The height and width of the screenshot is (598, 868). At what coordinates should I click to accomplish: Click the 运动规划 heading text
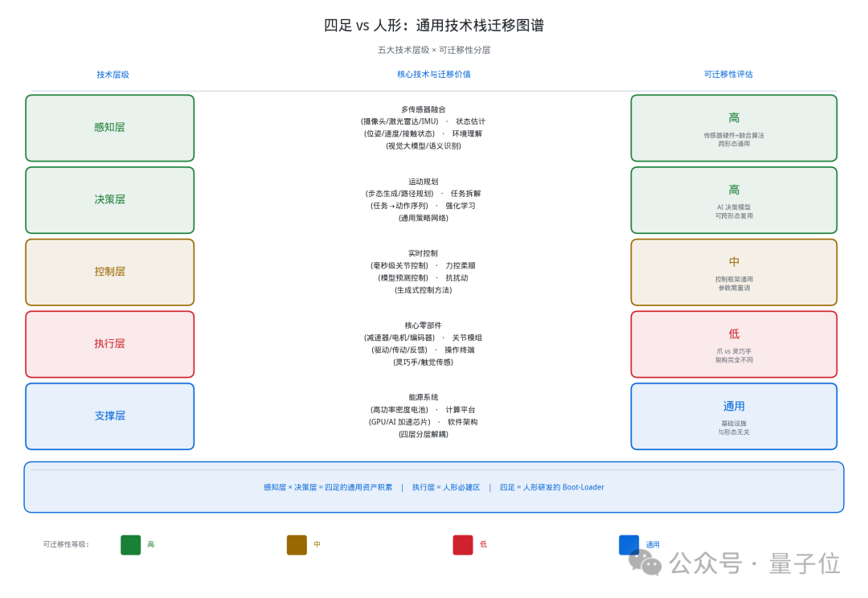[x=424, y=181]
